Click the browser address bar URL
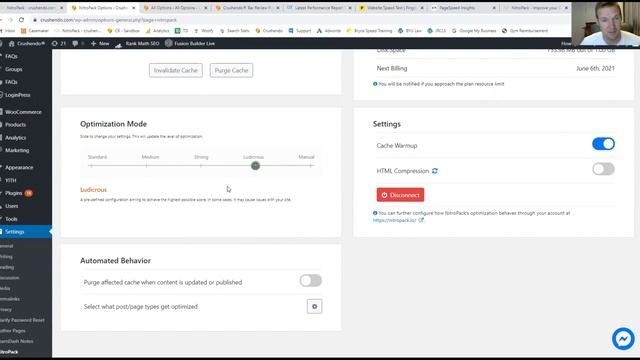Screen dimensions: 640x360 click(x=109, y=20)
